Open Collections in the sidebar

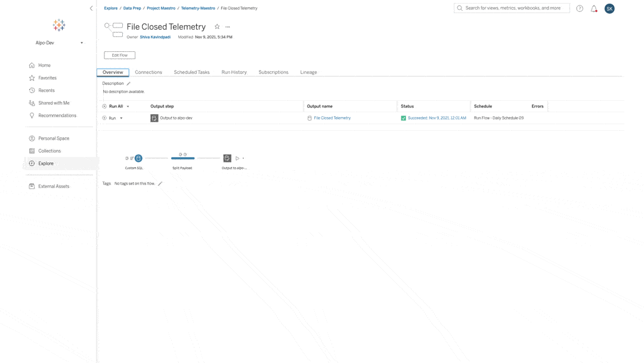(x=49, y=151)
